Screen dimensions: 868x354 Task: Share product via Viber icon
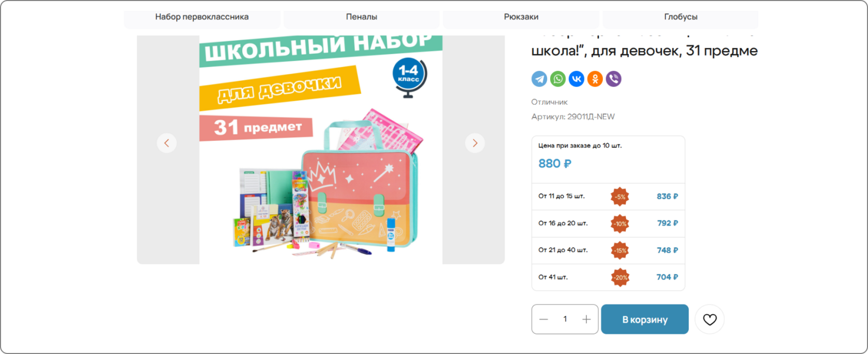pyautogui.click(x=614, y=79)
